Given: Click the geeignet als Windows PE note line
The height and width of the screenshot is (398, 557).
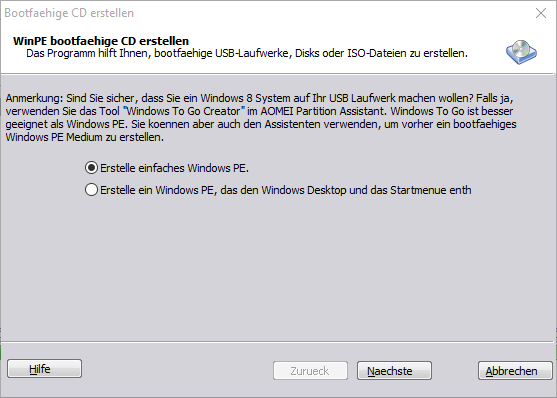Looking at the screenshot, I should point(261,124).
